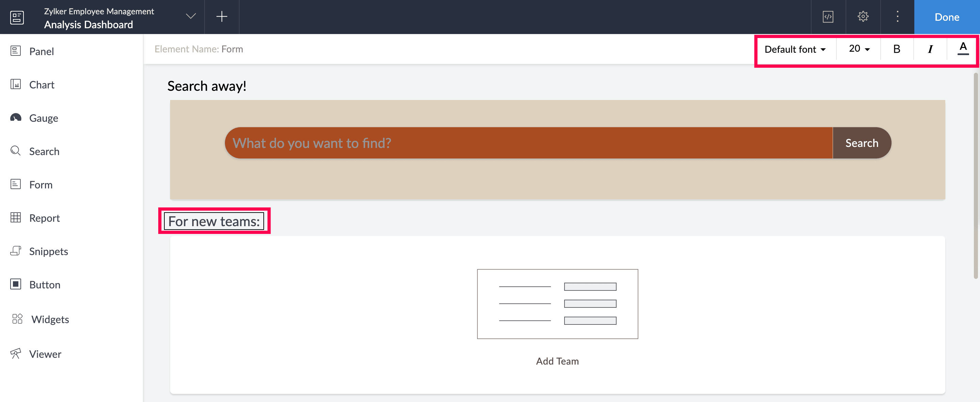Select Button in the elements list
The height and width of the screenshot is (402, 980).
[45, 284]
